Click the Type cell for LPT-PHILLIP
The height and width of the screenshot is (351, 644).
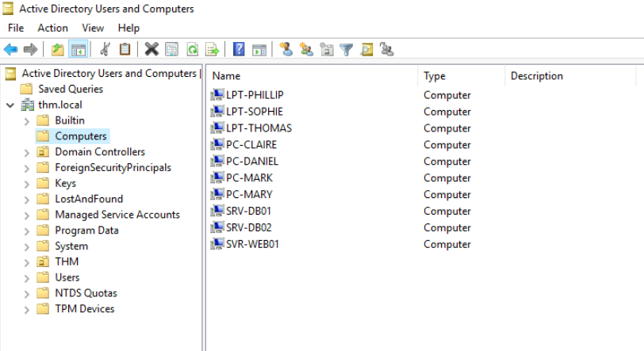point(447,95)
